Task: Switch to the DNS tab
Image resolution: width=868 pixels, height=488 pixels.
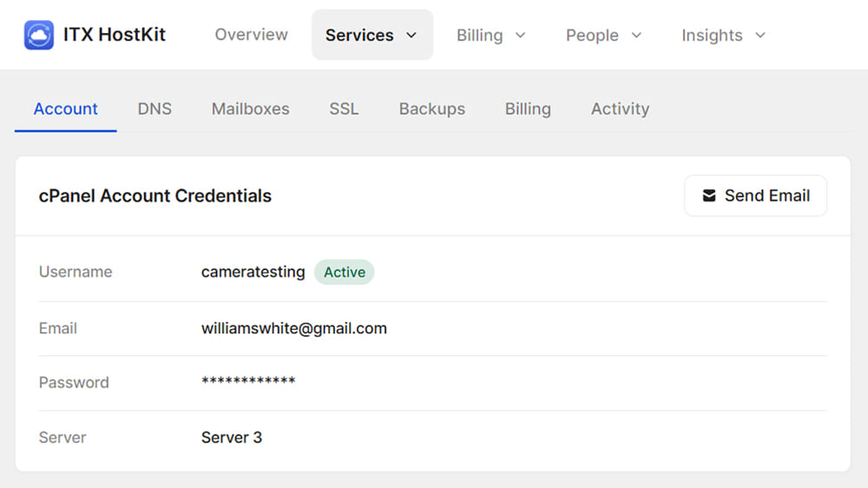Action: coord(155,109)
